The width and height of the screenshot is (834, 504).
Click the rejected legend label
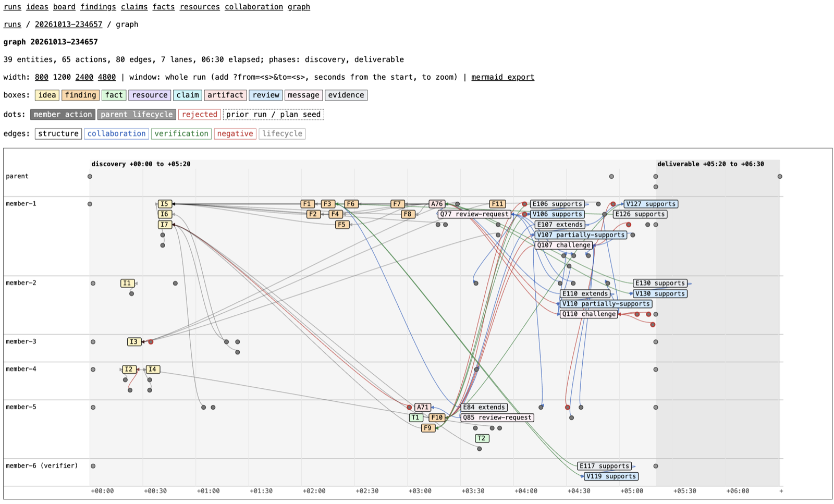(x=199, y=114)
